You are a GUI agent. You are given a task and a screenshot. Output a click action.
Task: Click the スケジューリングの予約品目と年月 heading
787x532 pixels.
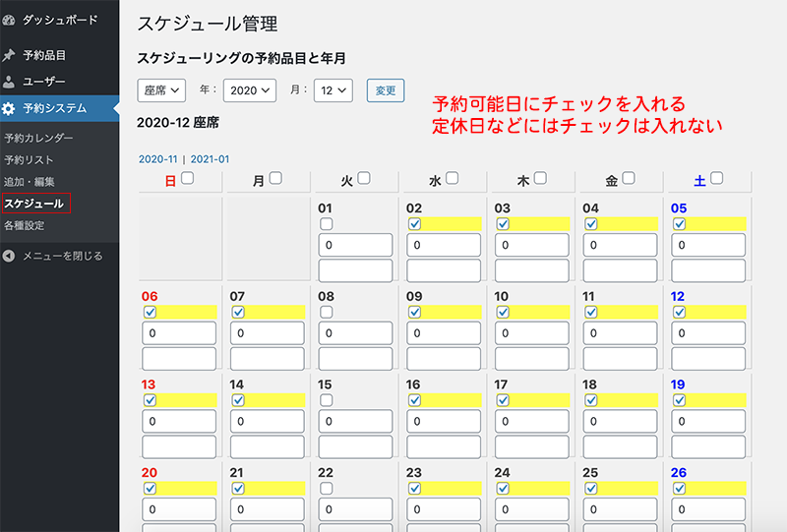click(241, 58)
